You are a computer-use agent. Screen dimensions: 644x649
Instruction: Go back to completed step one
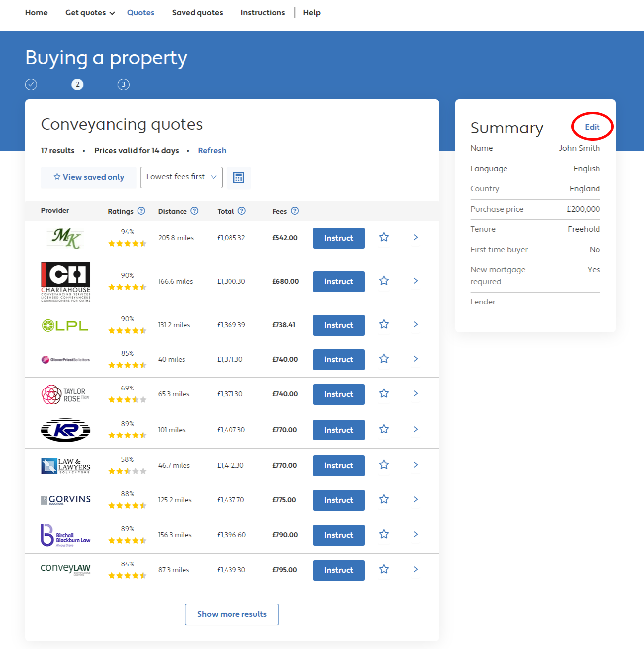pyautogui.click(x=31, y=85)
